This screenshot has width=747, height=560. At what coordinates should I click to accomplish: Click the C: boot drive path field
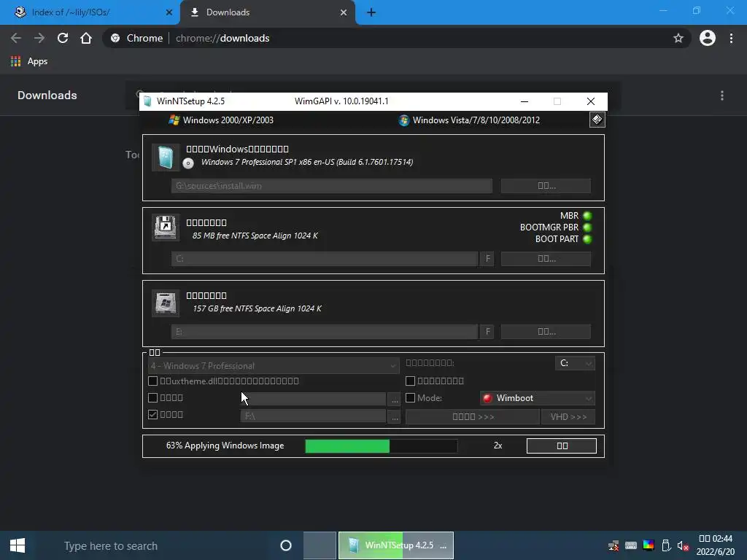pyautogui.click(x=325, y=259)
